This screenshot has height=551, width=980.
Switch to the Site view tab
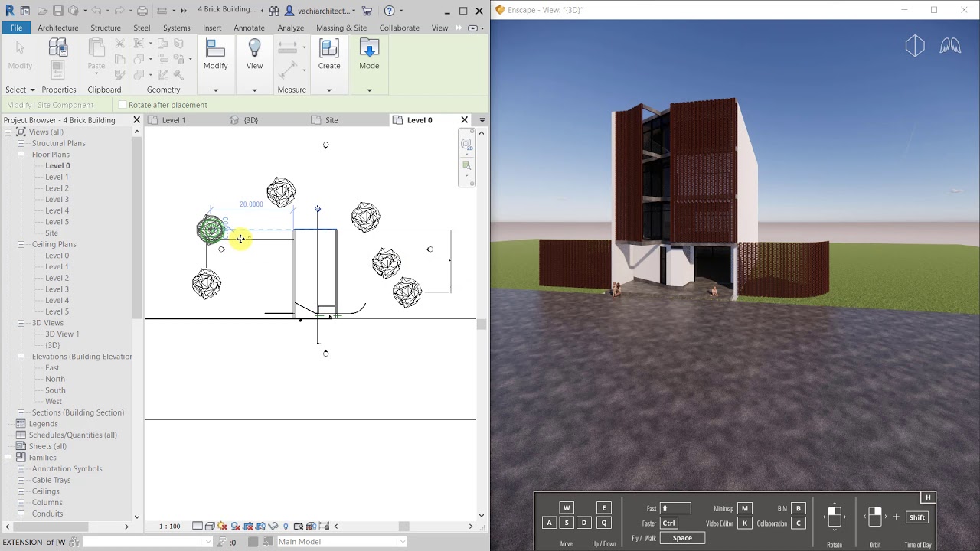coord(332,120)
